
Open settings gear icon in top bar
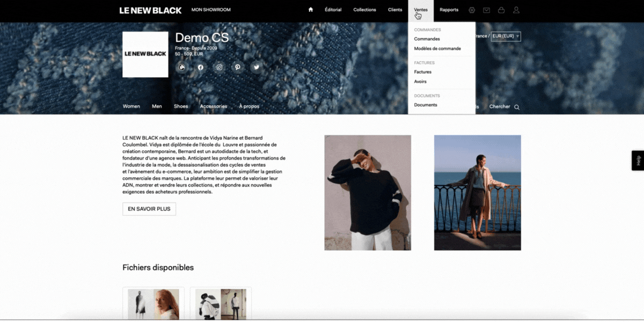pos(472,10)
